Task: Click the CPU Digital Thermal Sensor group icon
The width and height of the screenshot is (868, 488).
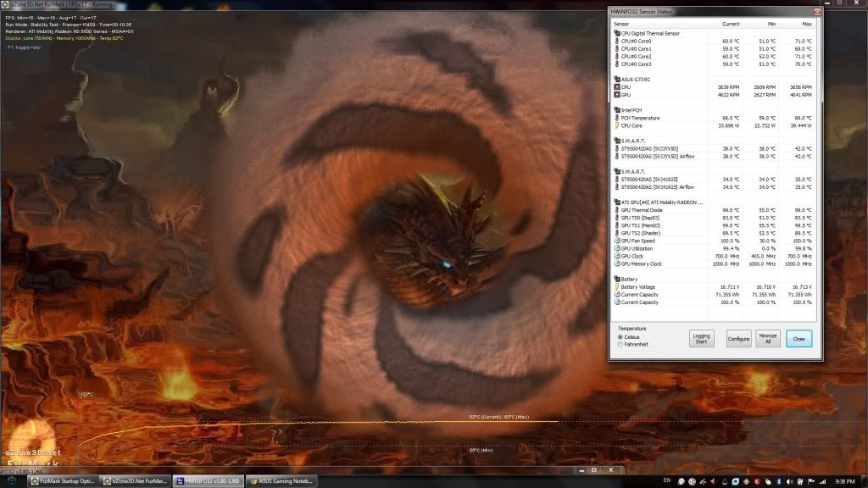Action: pos(617,33)
